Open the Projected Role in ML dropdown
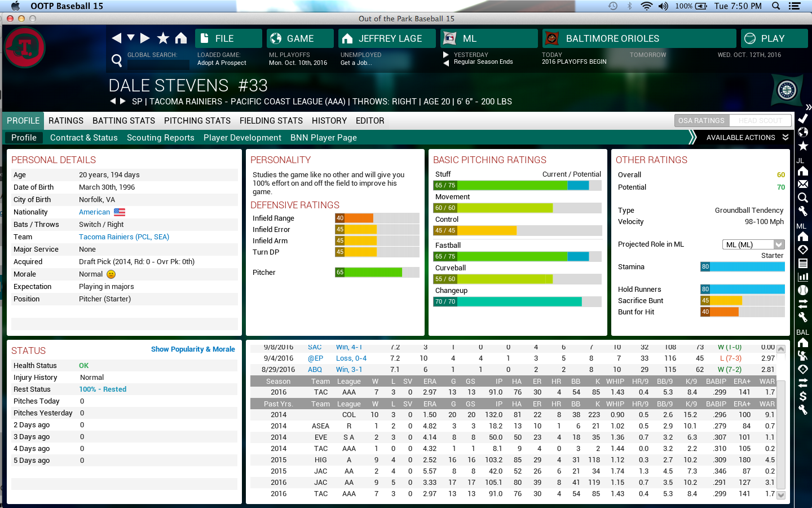Screen dimensions: 812x508 (x=753, y=244)
